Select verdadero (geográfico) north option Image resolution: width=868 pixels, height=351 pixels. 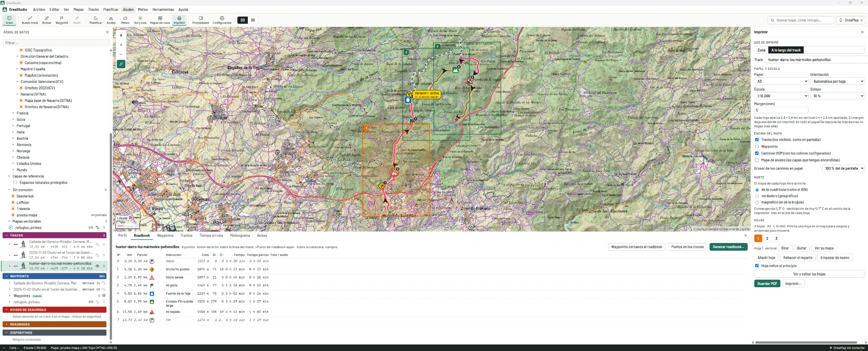[x=757, y=196]
